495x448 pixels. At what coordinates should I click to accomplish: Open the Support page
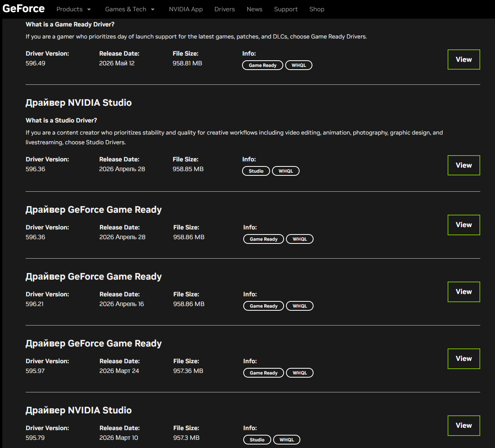[x=286, y=9]
